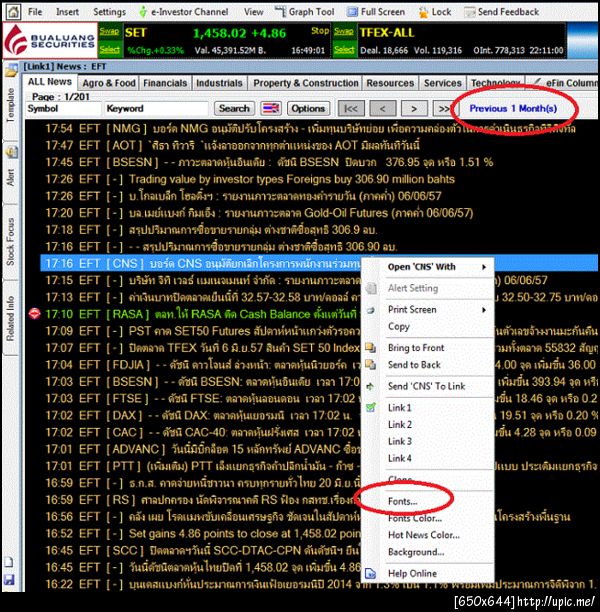Screen dimensions: 600x612
Task: Switch to ALL News tab
Action: pyautogui.click(x=50, y=82)
